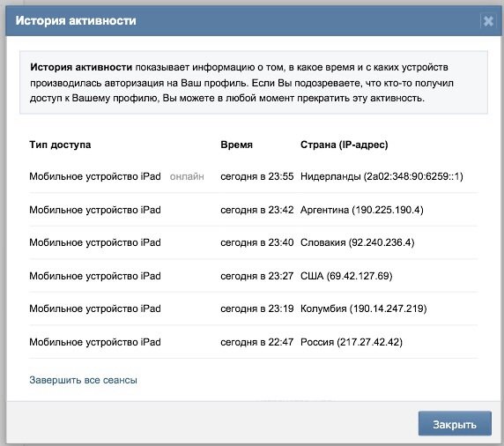Image resolution: width=504 pixels, height=446 pixels.
Task: Click the сегодня в 23:40 timestamp
Action: coord(256,242)
